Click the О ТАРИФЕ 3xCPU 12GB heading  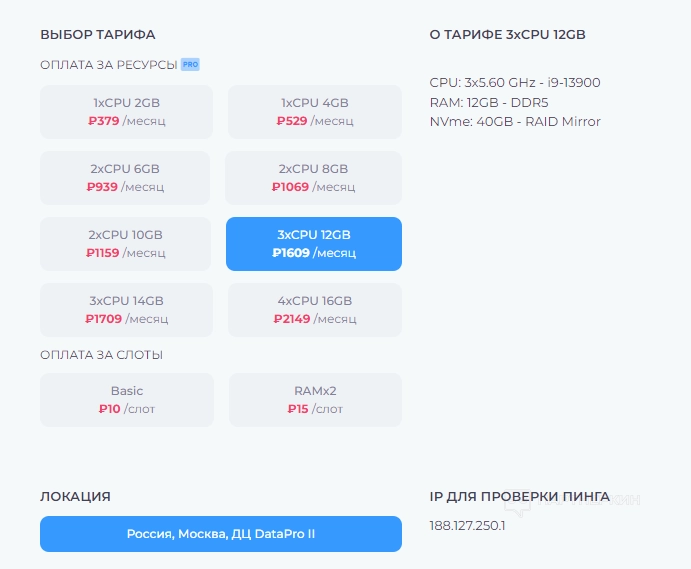507,35
